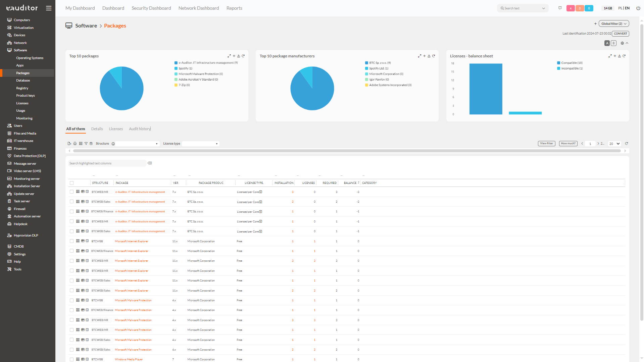Open the My Dashboard tab

click(80, 8)
